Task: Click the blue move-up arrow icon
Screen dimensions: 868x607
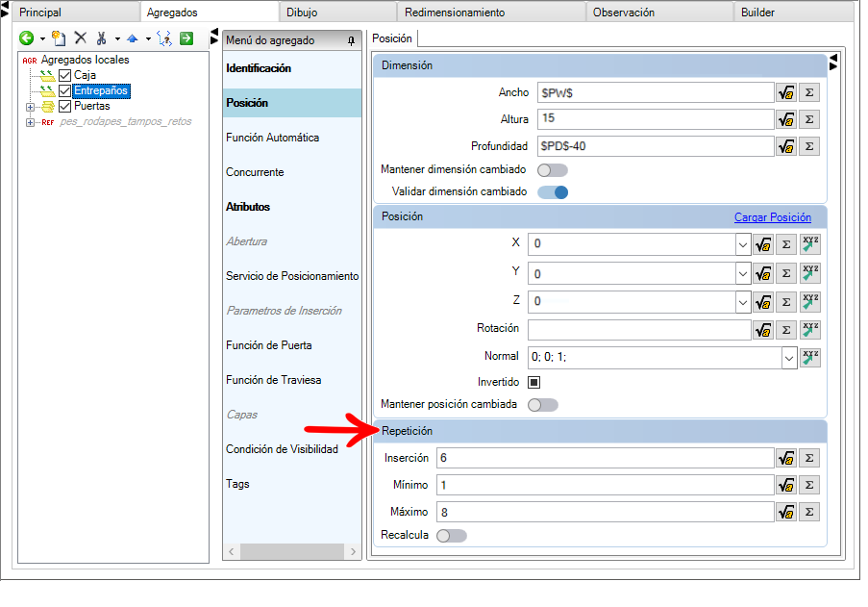Action: pyautogui.click(x=133, y=38)
